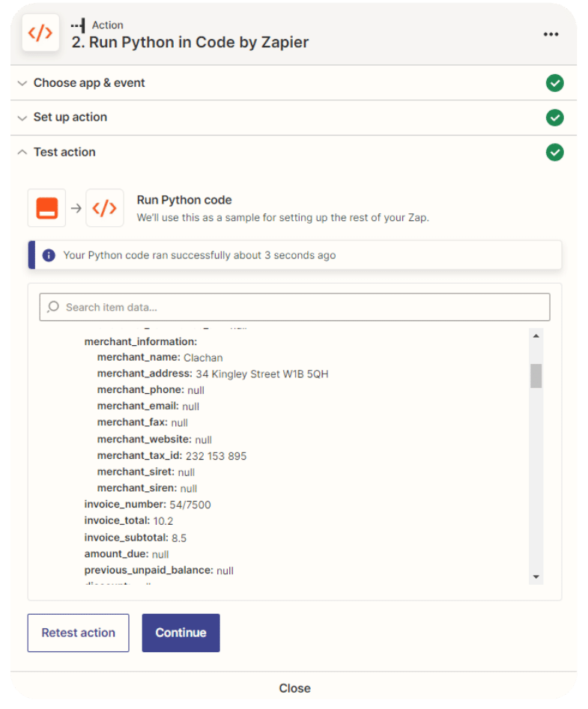The height and width of the screenshot is (709, 588).
Task: Click Close at the bottom of panel
Action: tap(294, 688)
